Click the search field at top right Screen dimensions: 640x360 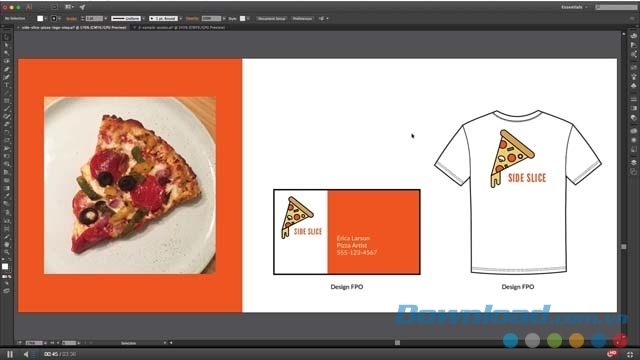pyautogui.click(x=616, y=7)
